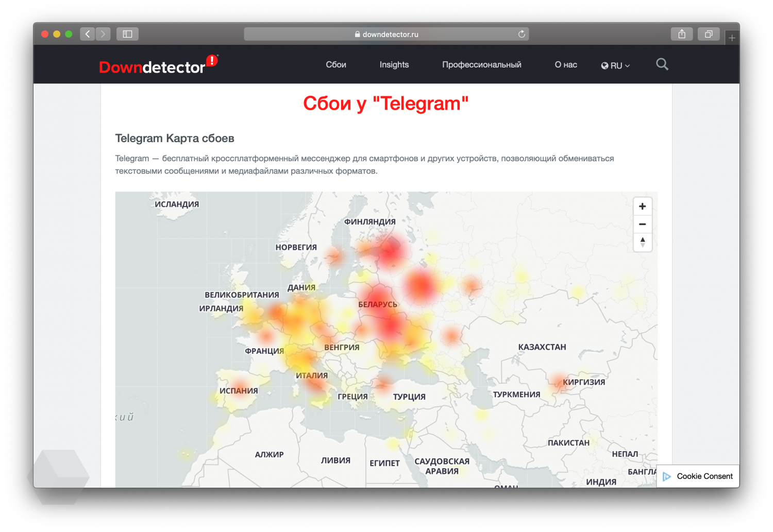The image size is (773, 532).
Task: Click the ПАКИСТАН label on the map
Action: (x=568, y=442)
